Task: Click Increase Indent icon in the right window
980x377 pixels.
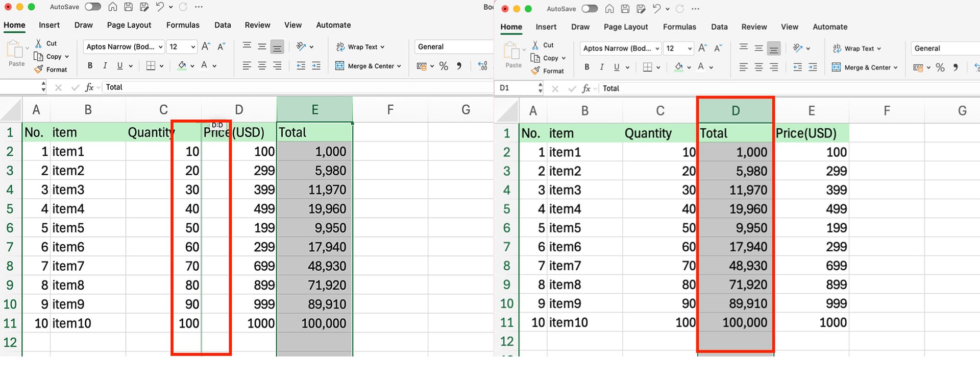Action: tap(813, 67)
